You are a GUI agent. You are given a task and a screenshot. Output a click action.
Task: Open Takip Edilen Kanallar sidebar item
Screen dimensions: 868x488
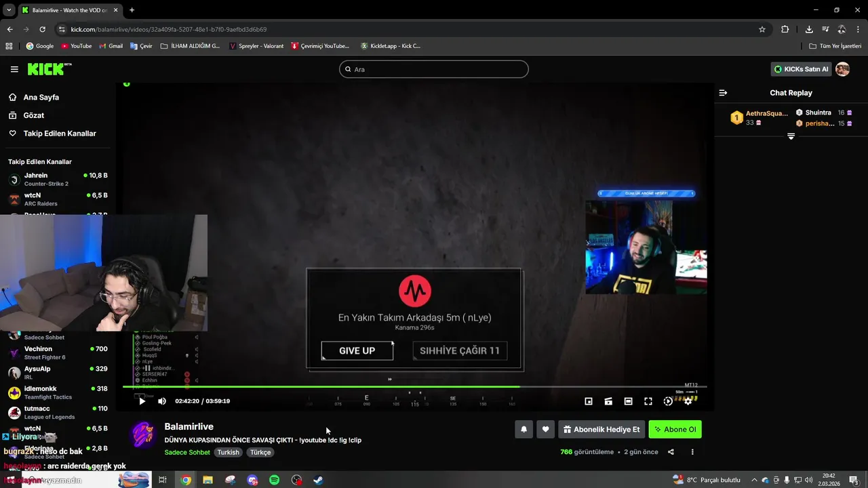point(60,134)
